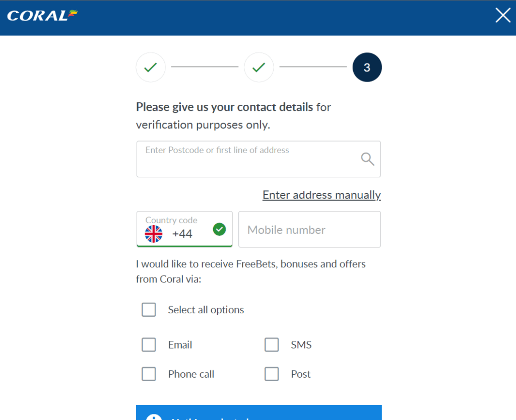Click the green validation tick beside +44
This screenshot has width=516, height=420.
(219, 230)
